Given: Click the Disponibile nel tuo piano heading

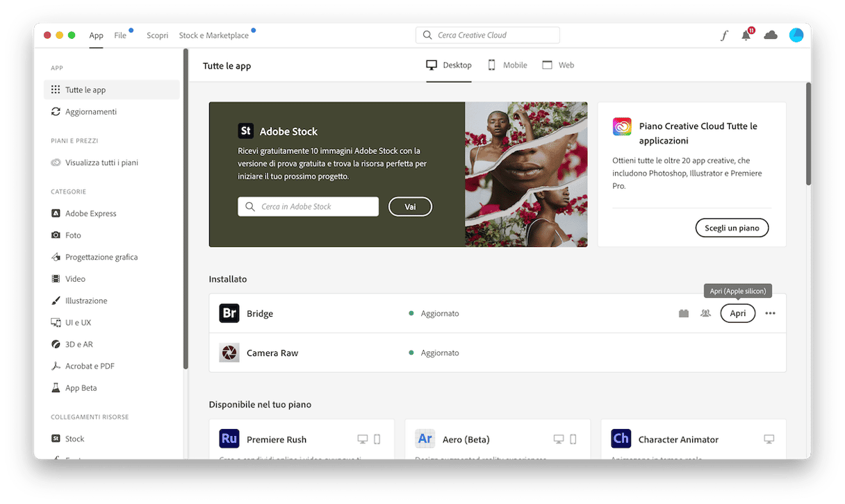Looking at the screenshot, I should [x=260, y=404].
